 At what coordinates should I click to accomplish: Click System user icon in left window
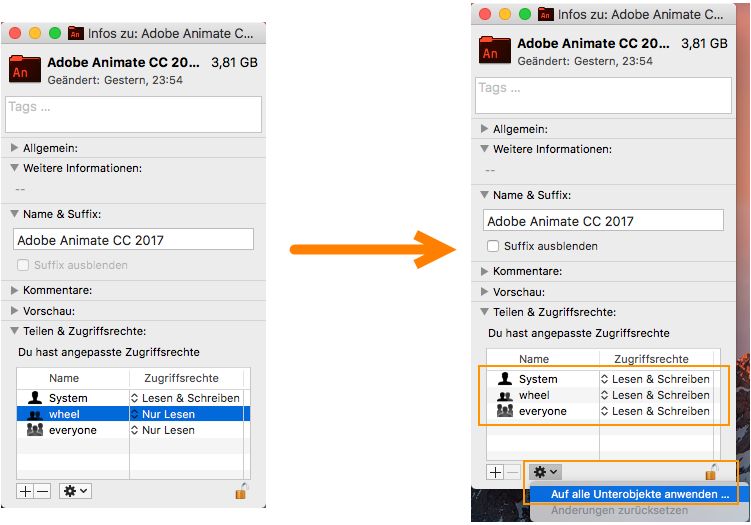point(34,398)
